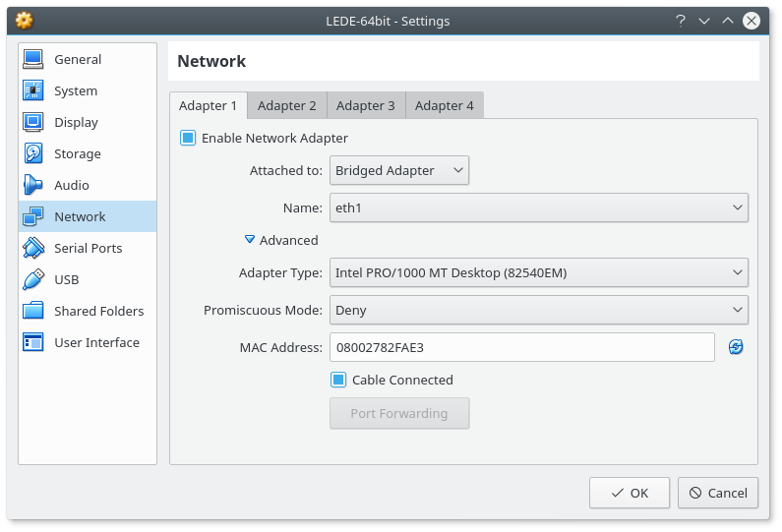Click the Shared Folders icon
The height and width of the screenshot is (532, 782).
33,311
